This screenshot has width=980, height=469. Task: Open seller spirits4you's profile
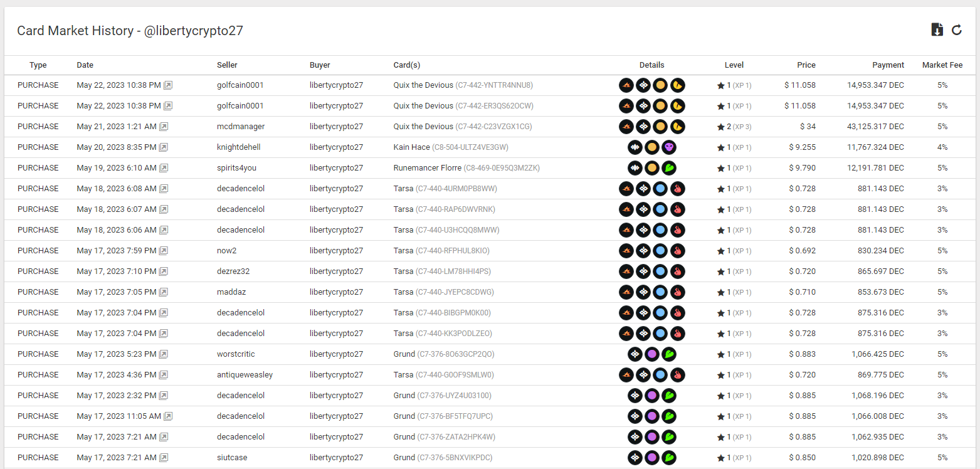(x=236, y=168)
